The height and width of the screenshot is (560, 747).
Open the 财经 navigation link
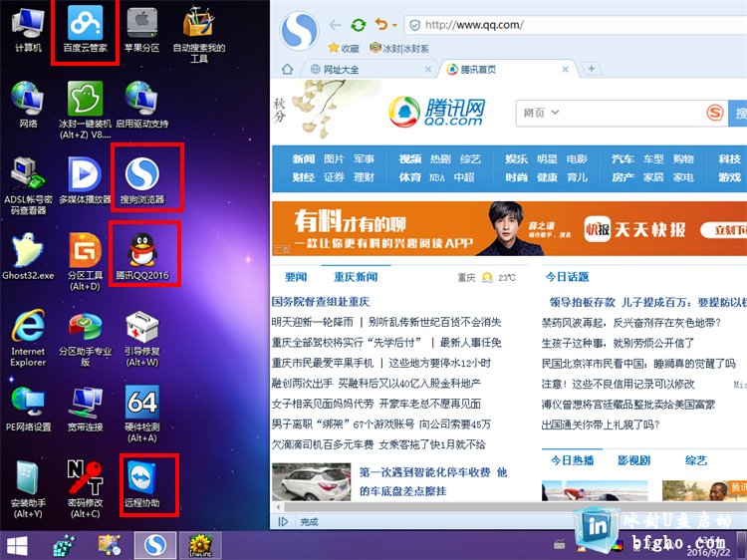[x=304, y=177]
